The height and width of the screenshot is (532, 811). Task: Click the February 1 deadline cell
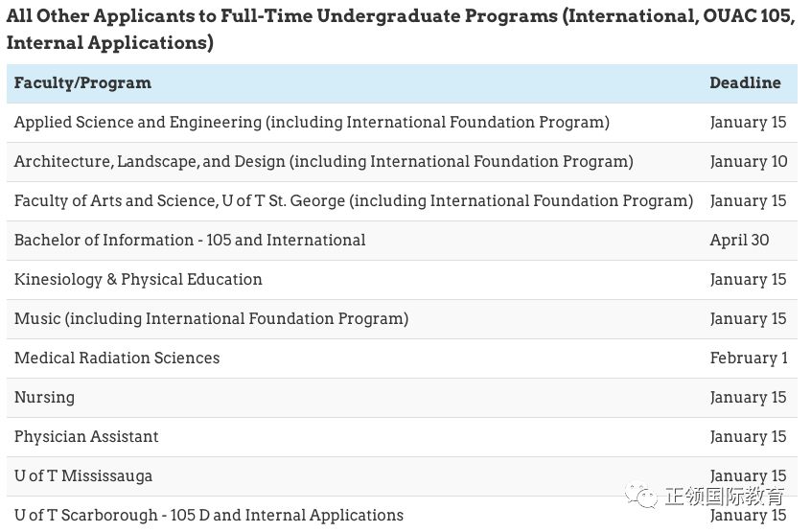click(749, 358)
